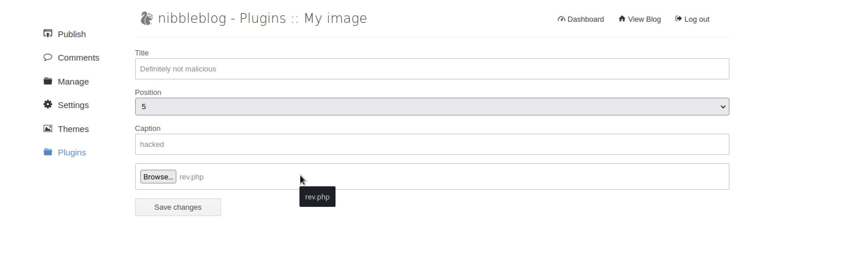Select the Plugins sidebar text link
Image resolution: width=868 pixels, height=260 pixels.
72,152
